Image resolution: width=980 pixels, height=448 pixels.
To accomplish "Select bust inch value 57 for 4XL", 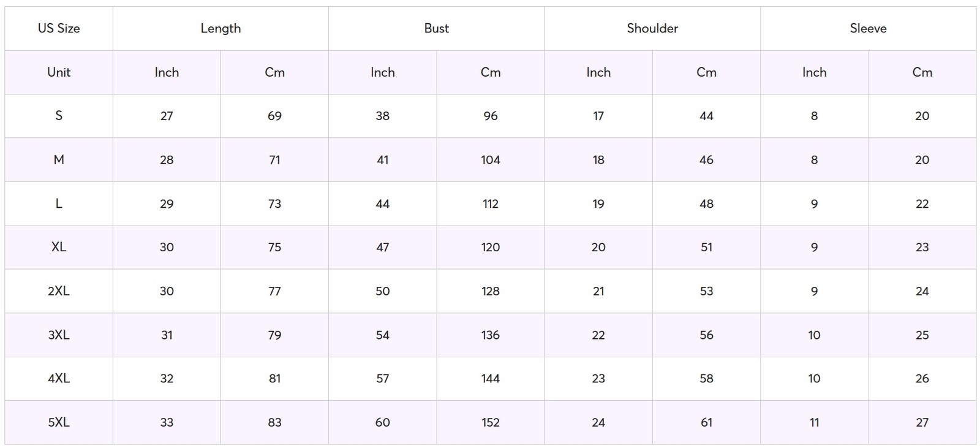I will tap(383, 379).
